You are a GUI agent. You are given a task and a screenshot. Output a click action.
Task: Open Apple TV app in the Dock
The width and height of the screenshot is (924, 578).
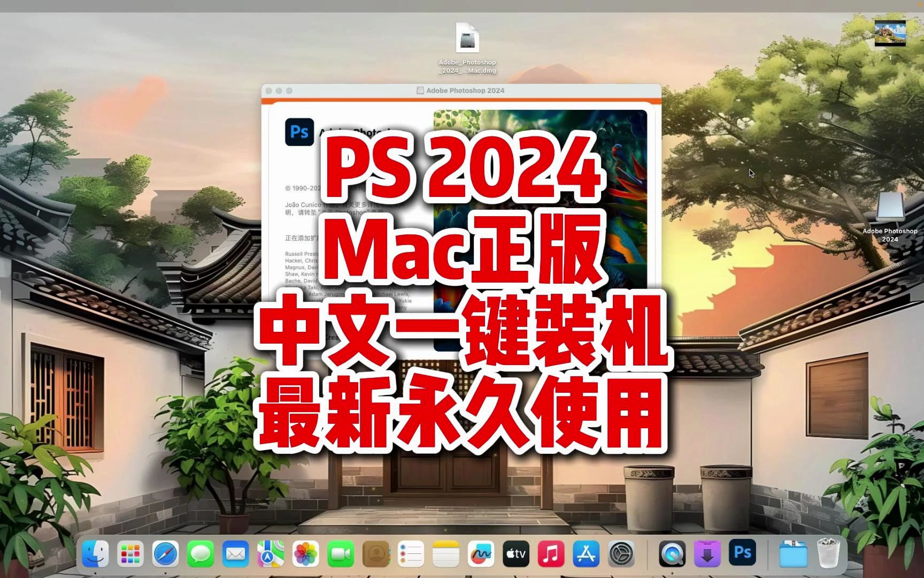point(516,554)
